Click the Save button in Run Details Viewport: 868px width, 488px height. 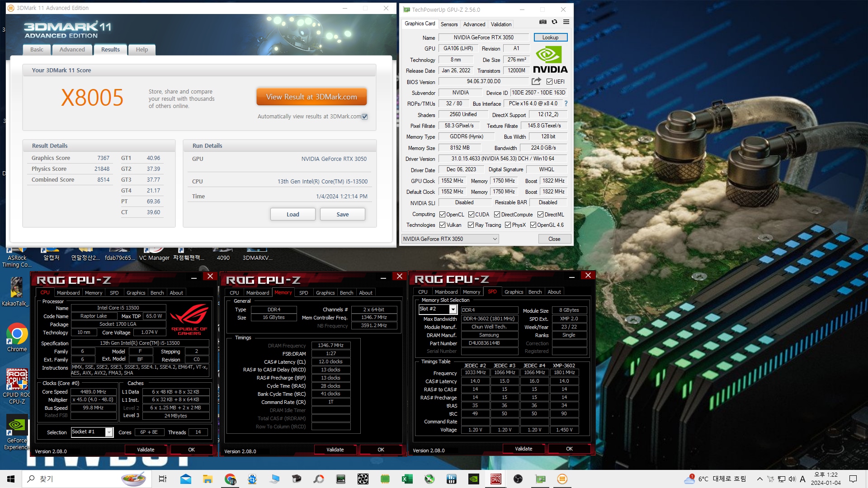[342, 215]
